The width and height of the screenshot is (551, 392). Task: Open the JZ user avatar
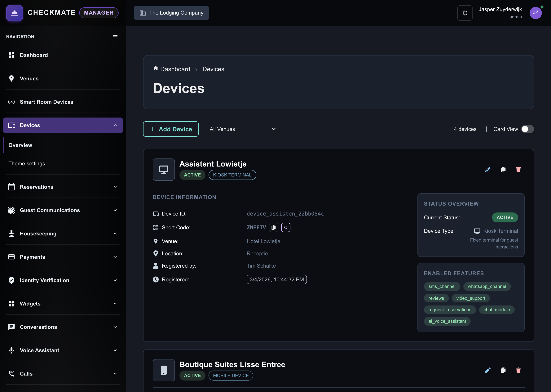coord(535,13)
